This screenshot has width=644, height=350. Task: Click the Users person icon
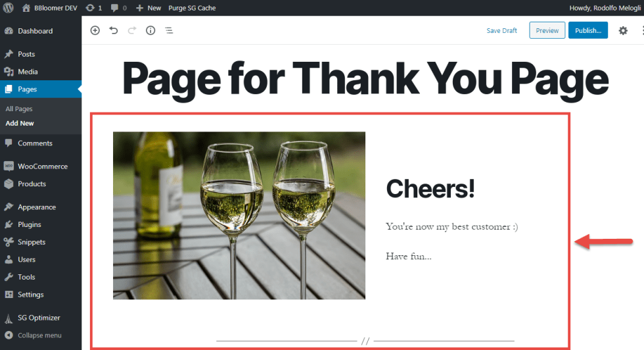9,259
